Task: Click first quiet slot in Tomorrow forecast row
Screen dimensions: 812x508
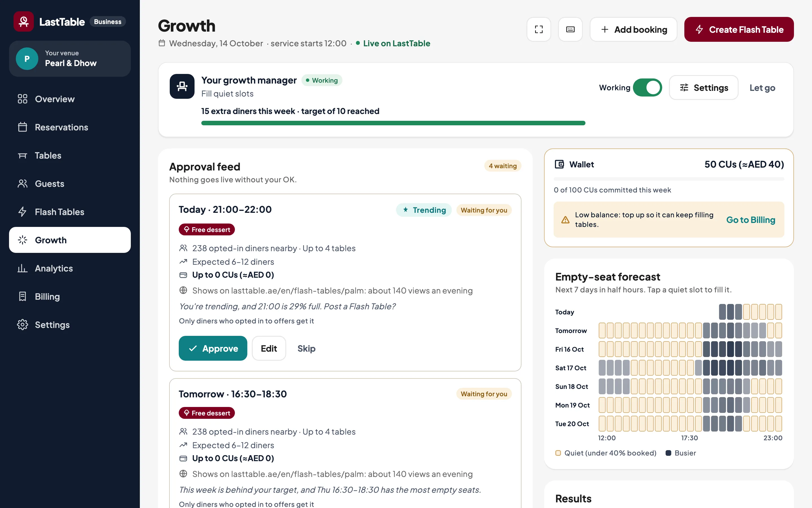Action: (602, 330)
